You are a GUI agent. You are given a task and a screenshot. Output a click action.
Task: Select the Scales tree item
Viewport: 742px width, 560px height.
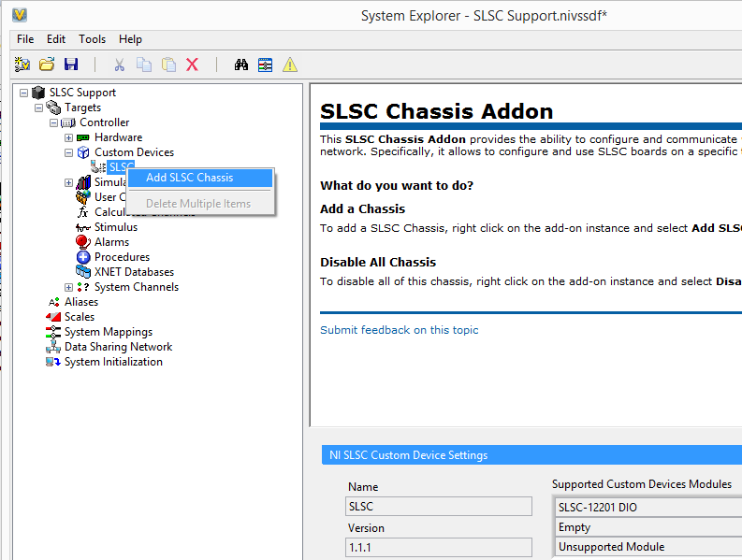click(x=80, y=317)
